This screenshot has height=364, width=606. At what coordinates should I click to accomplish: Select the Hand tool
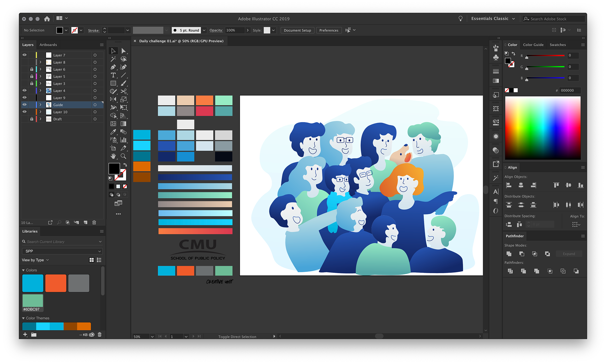click(x=113, y=156)
